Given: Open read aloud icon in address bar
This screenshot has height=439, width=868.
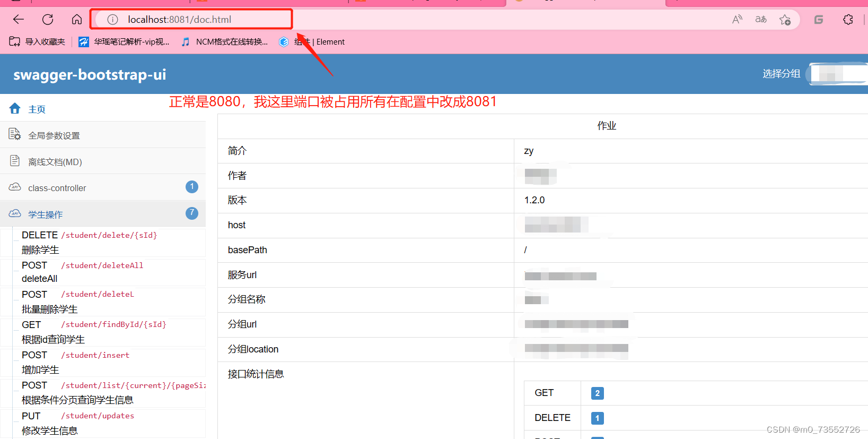Looking at the screenshot, I should coord(737,20).
